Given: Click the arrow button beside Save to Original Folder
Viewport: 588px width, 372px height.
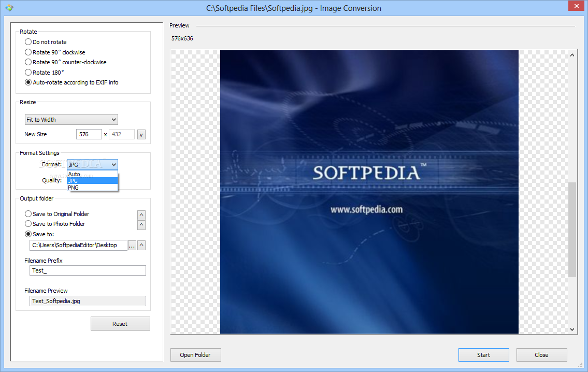Looking at the screenshot, I should pyautogui.click(x=141, y=215).
